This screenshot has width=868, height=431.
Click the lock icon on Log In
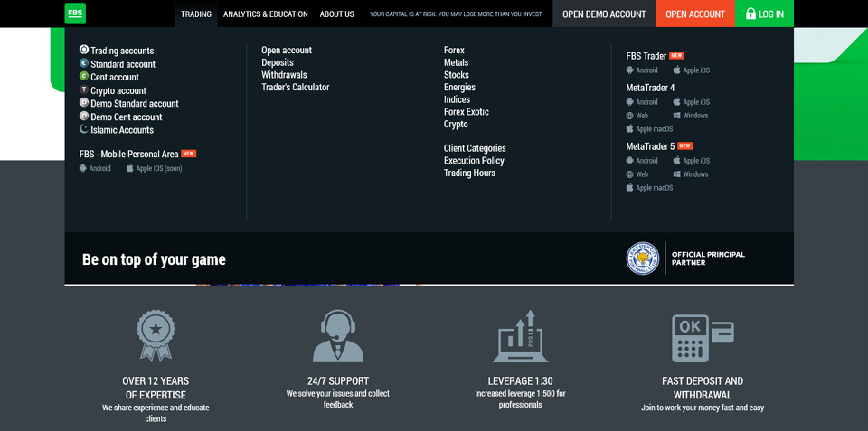750,14
